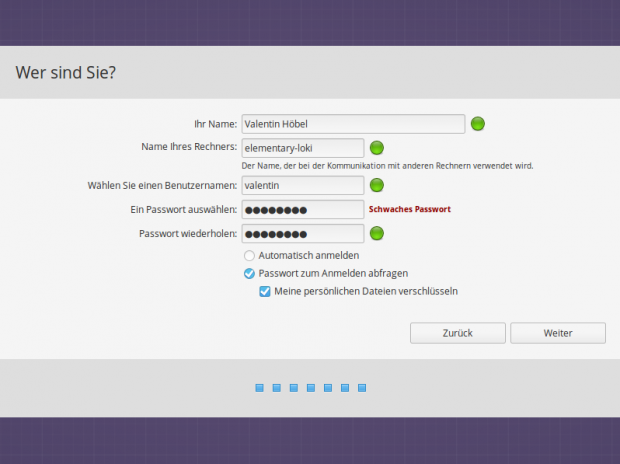Focus the Ein Passwort auswählen field
Viewport: 620px width, 464px height.
[302, 210]
